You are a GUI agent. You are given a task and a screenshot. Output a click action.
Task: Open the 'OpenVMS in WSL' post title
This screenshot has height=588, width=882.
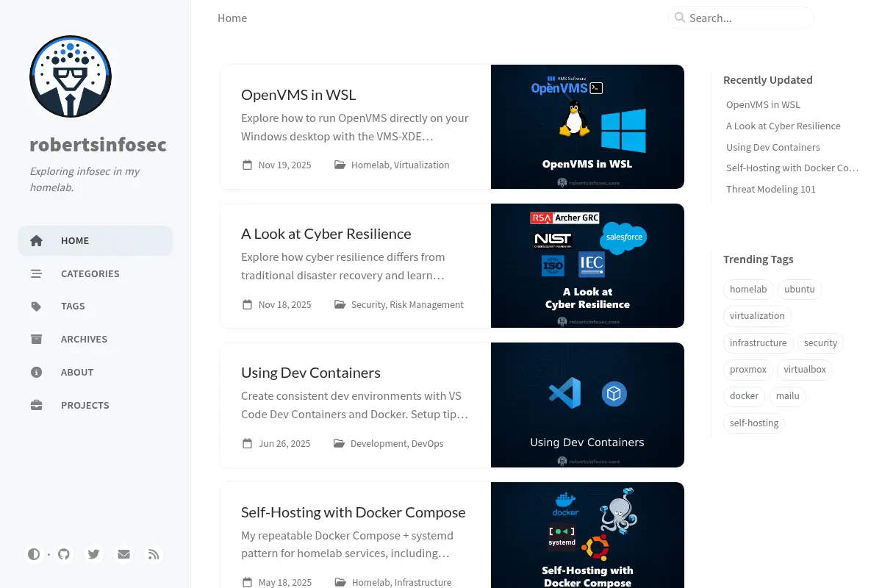[298, 94]
